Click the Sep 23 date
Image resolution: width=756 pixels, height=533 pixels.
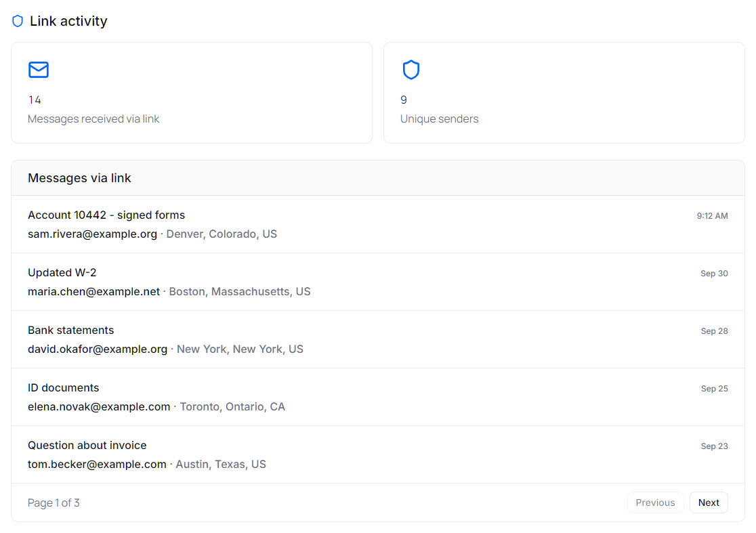click(x=714, y=446)
